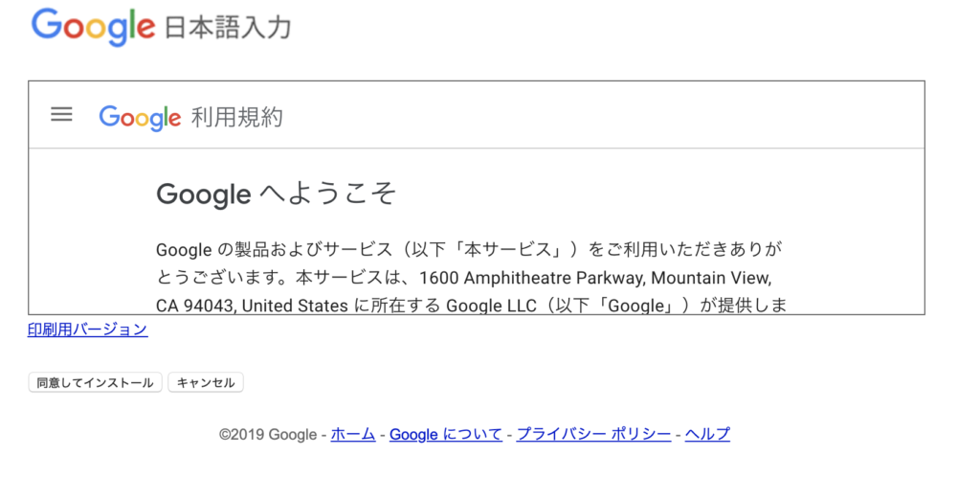Open the 印刷用バージョン link
Screen dimensions: 980x478
click(x=87, y=330)
